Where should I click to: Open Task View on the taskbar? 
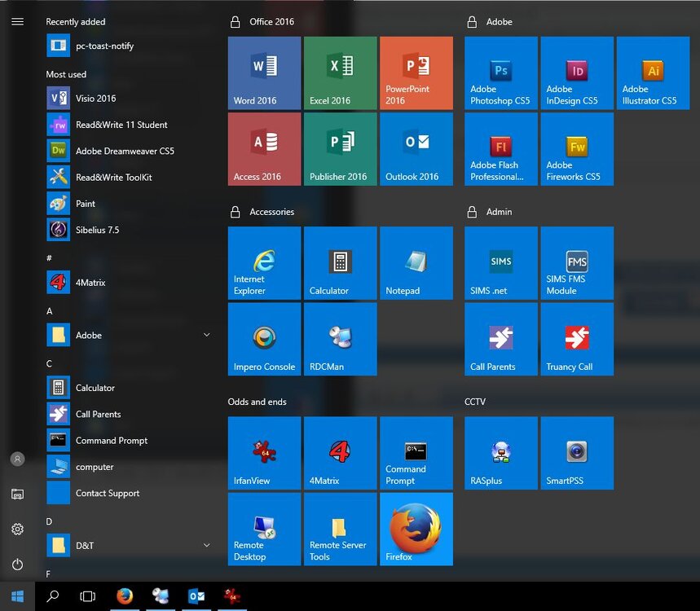click(87, 596)
